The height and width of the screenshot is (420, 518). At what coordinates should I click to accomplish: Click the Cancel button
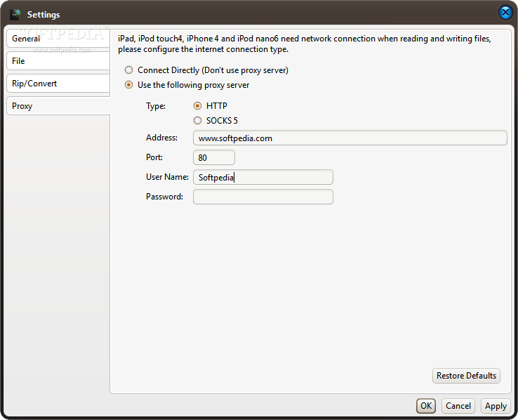(458, 406)
